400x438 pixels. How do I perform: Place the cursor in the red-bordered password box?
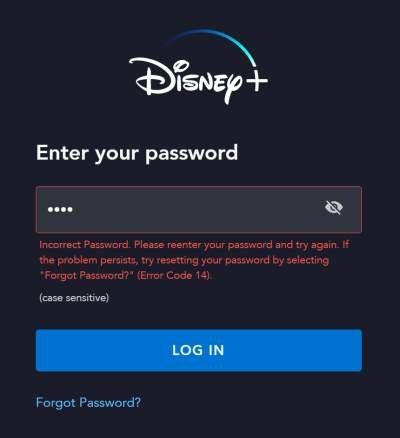coord(199,210)
